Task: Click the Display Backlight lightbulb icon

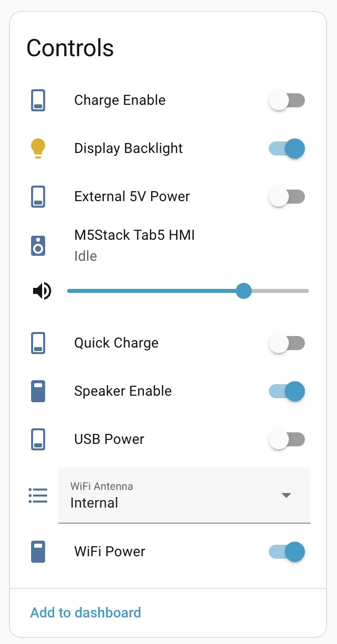Action: point(38,148)
